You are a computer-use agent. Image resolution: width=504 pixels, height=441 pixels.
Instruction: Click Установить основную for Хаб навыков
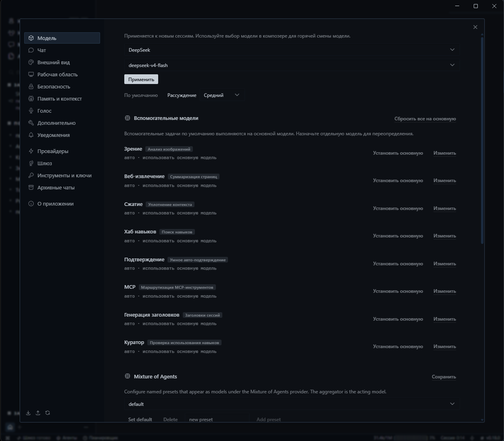[398, 236]
